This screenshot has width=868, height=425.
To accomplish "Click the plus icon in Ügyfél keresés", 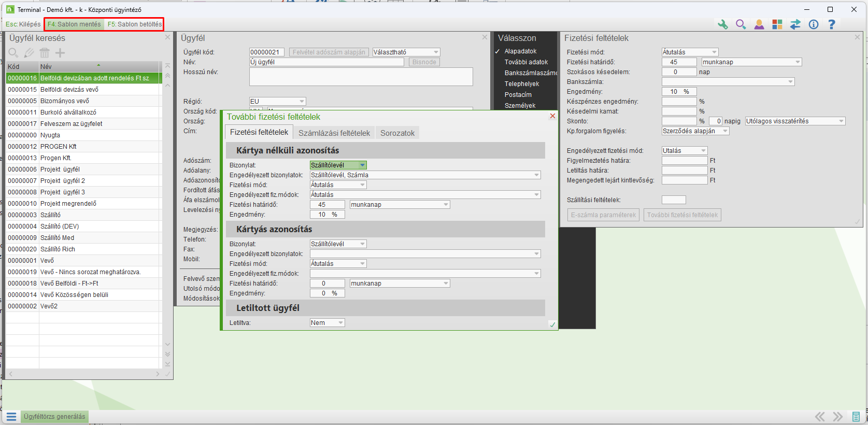I will pos(60,53).
